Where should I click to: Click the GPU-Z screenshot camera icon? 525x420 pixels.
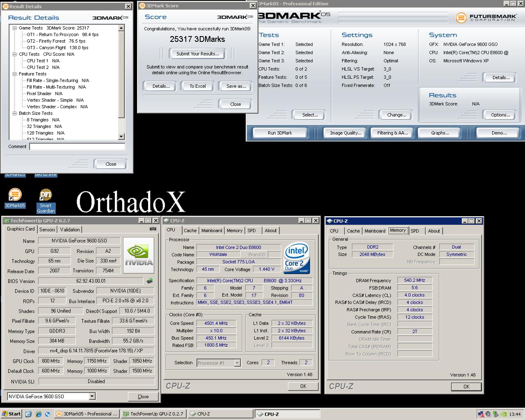click(153, 229)
